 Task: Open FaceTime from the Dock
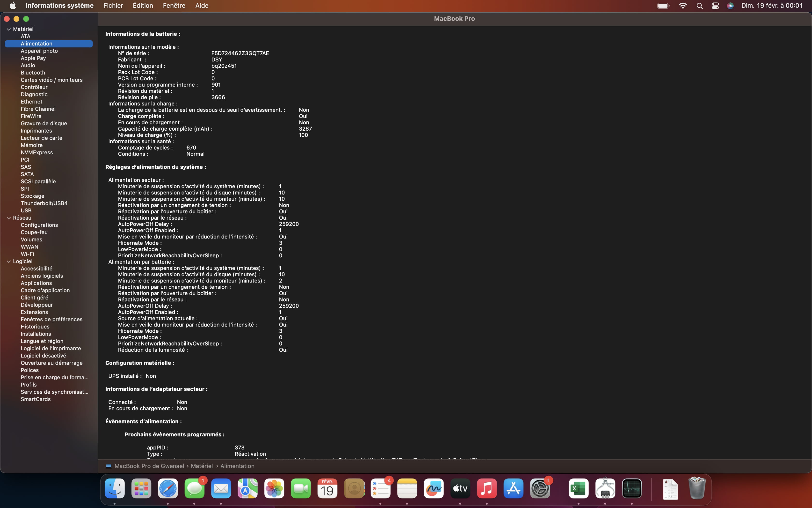pyautogui.click(x=301, y=488)
